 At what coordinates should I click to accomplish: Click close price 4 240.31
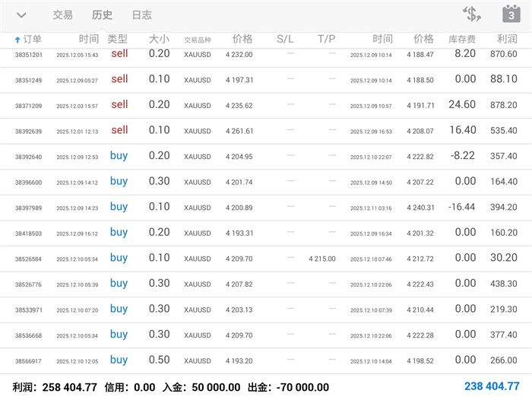click(420, 208)
